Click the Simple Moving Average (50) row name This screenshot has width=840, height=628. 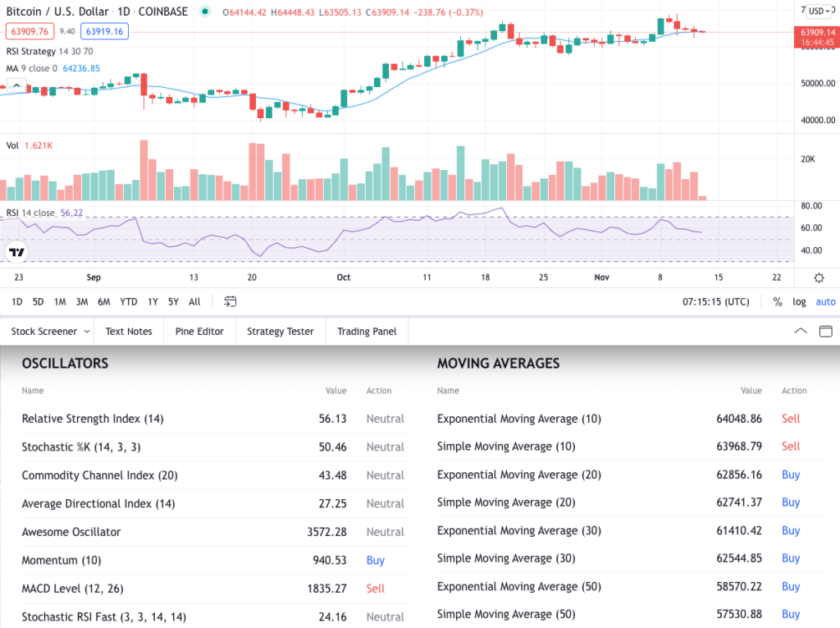point(506,615)
